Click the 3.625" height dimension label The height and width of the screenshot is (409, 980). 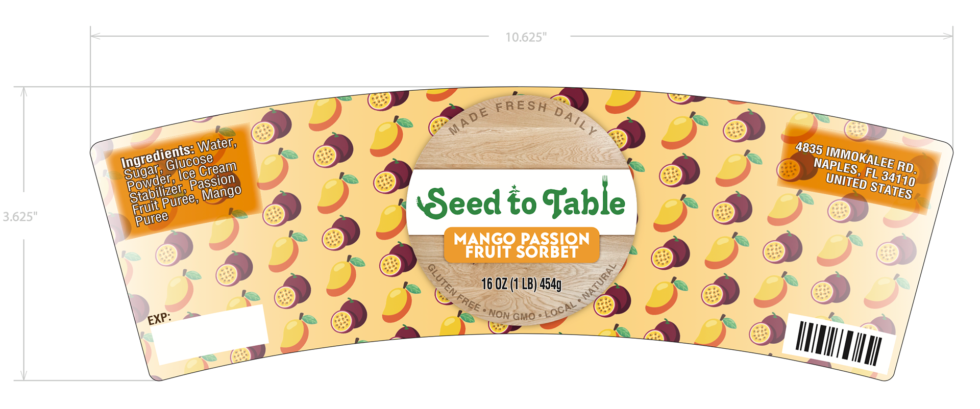coord(20,217)
